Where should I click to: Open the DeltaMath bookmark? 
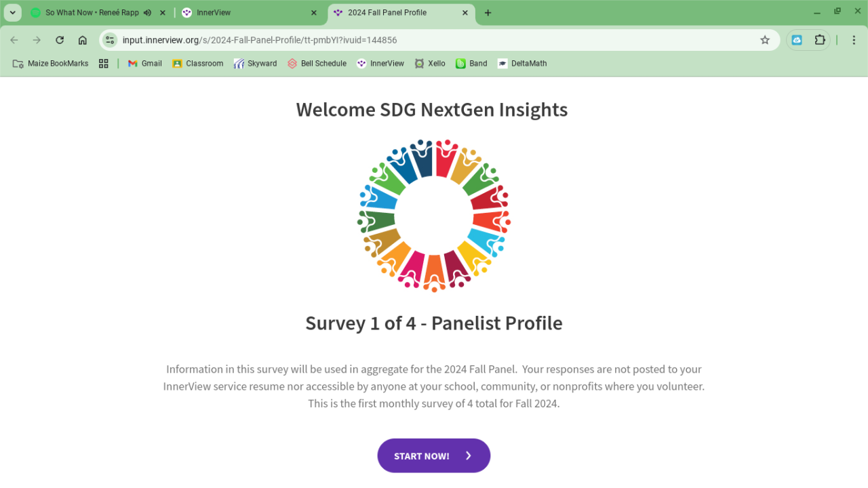[521, 64]
